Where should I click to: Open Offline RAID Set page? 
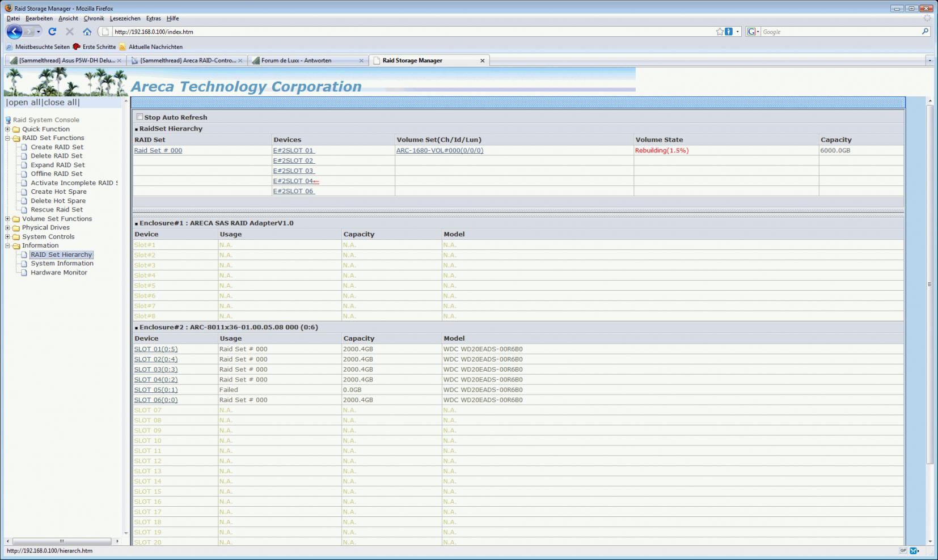(x=56, y=174)
